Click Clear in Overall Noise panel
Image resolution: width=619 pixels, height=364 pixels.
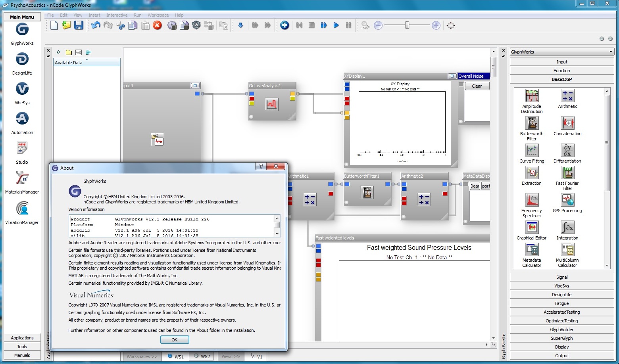click(x=477, y=86)
